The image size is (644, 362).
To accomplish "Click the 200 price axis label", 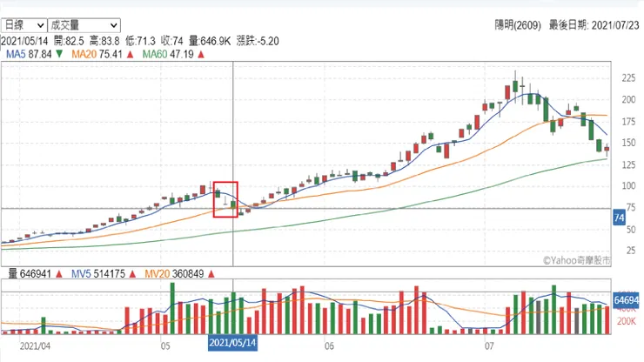I will [x=628, y=99].
